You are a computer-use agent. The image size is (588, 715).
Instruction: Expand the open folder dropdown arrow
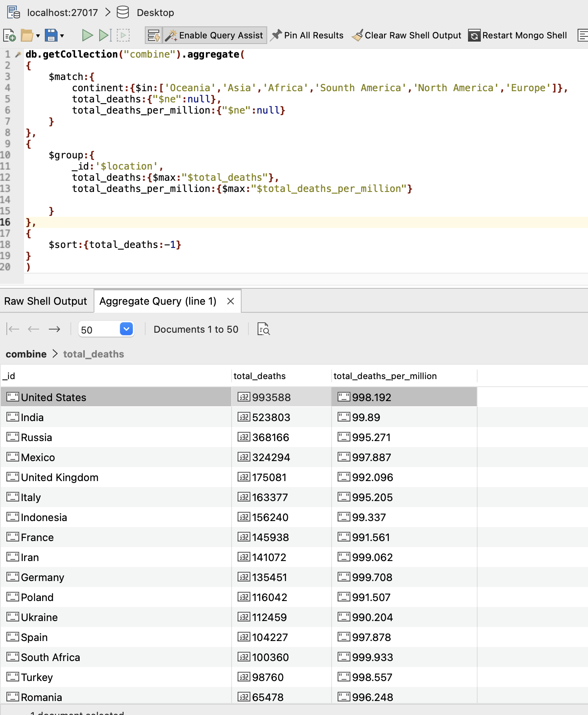[38, 36]
